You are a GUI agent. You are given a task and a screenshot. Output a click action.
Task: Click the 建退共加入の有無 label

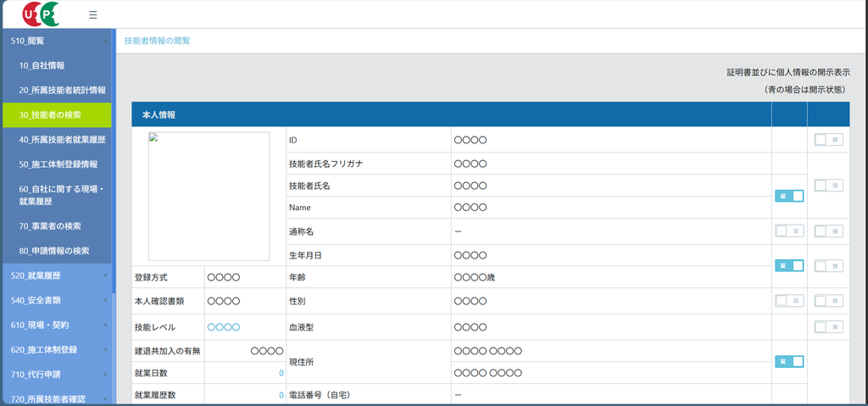[x=168, y=351]
